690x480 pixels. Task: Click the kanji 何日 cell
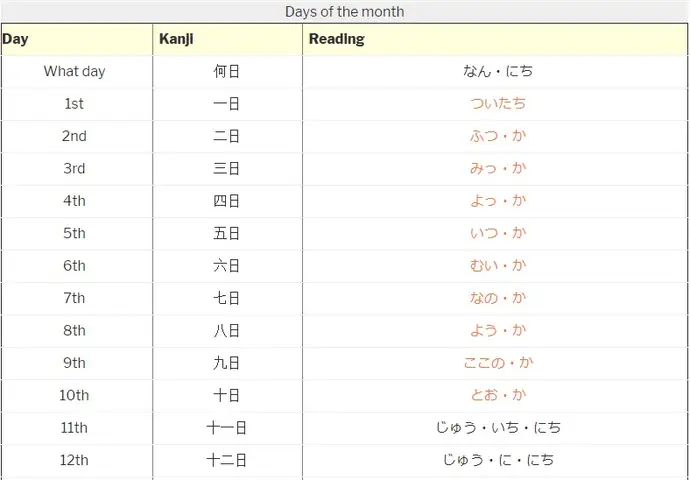tap(227, 71)
